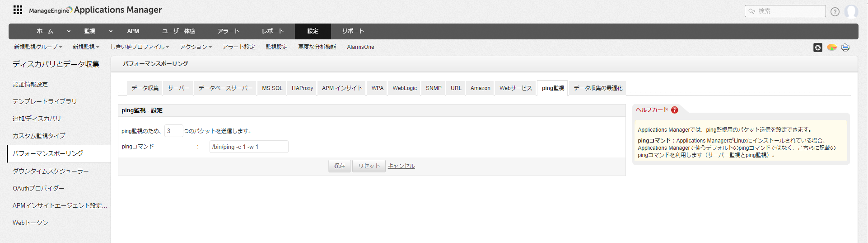Click the search magnifier icon
The height and width of the screenshot is (243, 868).
(x=751, y=11)
